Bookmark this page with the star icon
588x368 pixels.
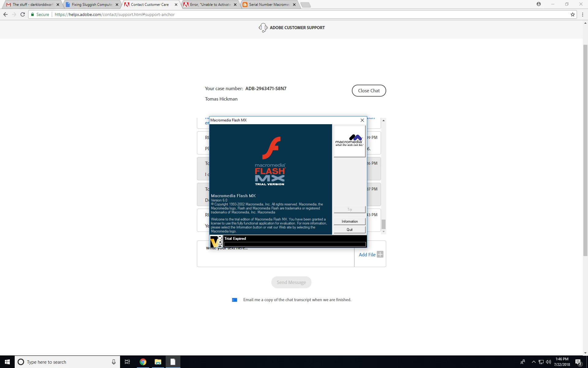[572, 14]
